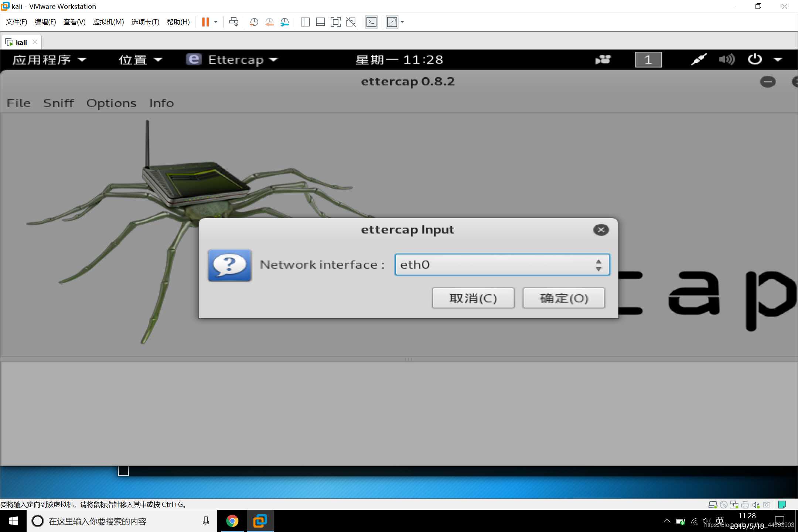The width and height of the screenshot is (798, 532).
Task: Open the ettercap Sniff menu
Action: tap(59, 103)
